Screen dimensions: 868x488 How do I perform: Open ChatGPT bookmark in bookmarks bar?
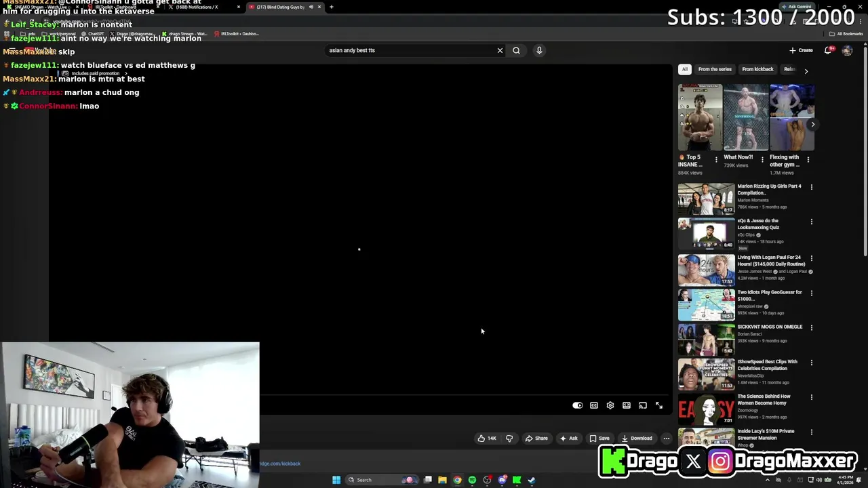pos(93,34)
